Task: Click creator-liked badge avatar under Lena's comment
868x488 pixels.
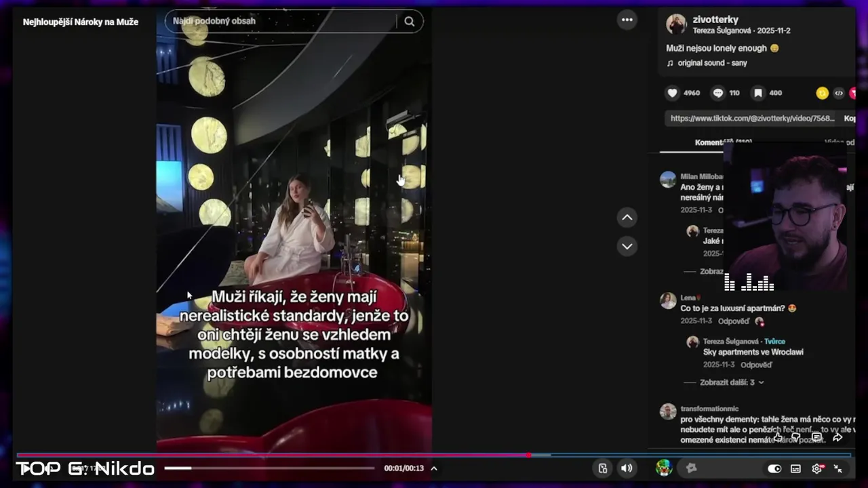Action: 759,321
